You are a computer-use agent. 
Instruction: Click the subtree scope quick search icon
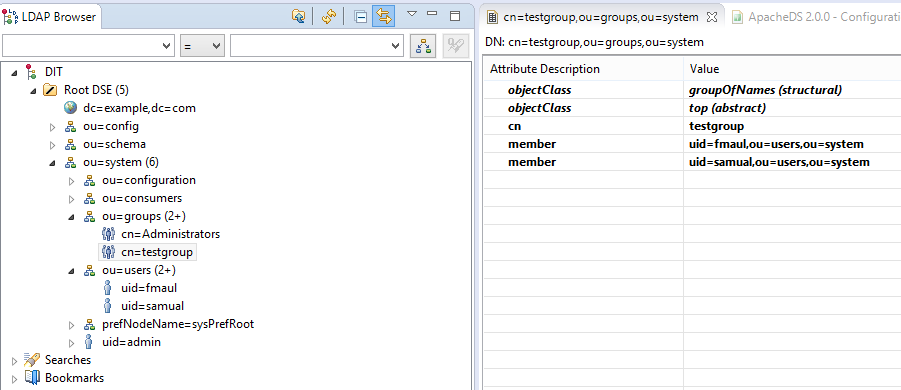point(422,46)
